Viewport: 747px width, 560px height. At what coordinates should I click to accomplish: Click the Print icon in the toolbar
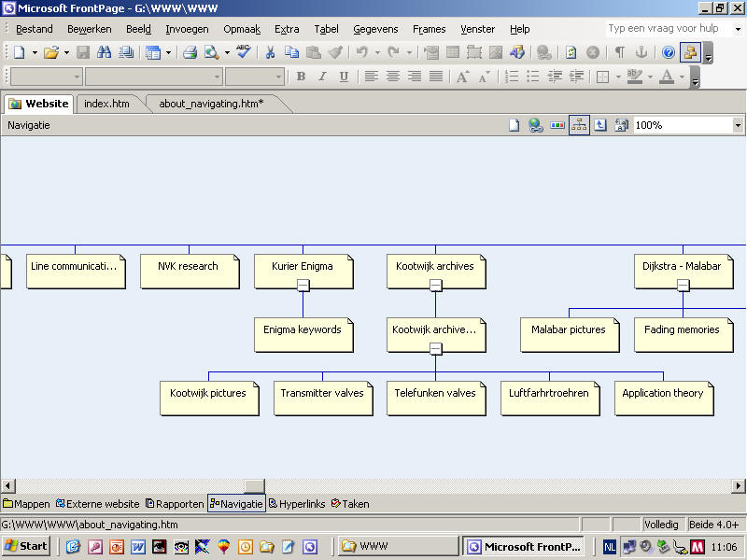[x=190, y=52]
